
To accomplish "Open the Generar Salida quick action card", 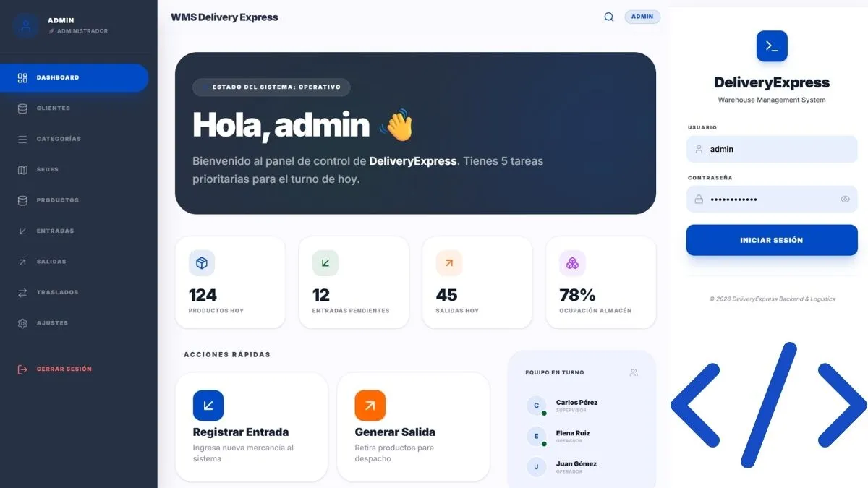I will [413, 427].
